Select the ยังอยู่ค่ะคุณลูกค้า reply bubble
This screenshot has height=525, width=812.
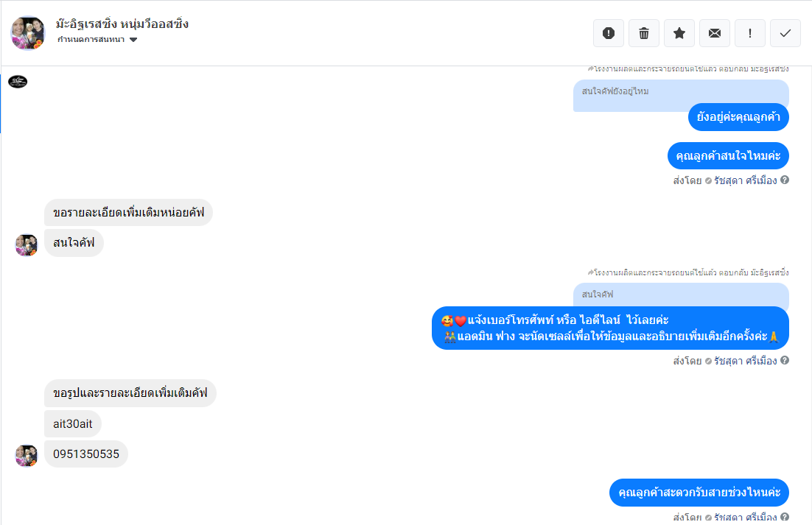click(738, 117)
